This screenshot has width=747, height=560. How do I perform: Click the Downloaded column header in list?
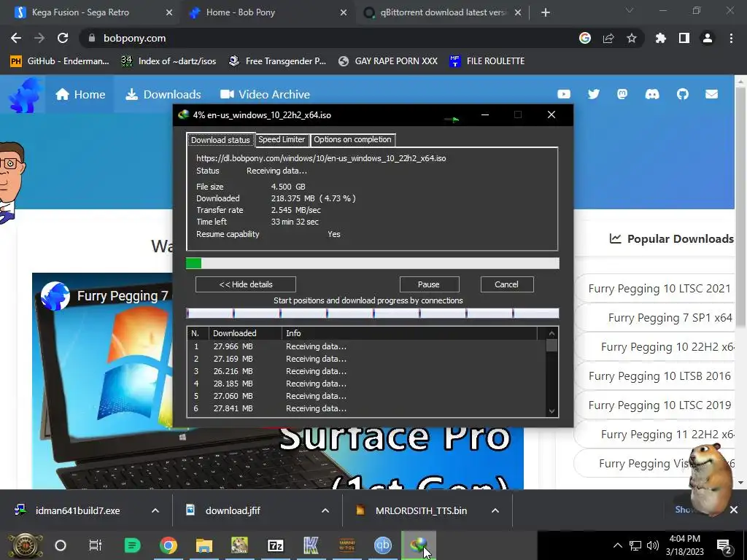(245, 333)
